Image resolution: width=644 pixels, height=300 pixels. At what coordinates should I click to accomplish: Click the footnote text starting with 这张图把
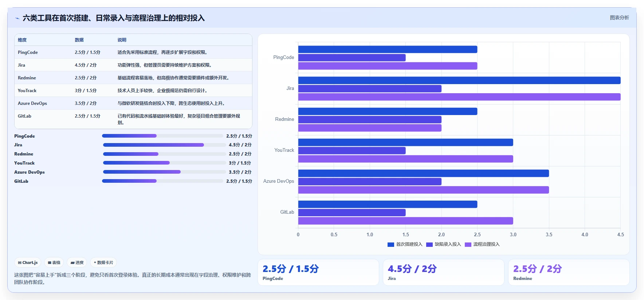pyautogui.click(x=133, y=279)
